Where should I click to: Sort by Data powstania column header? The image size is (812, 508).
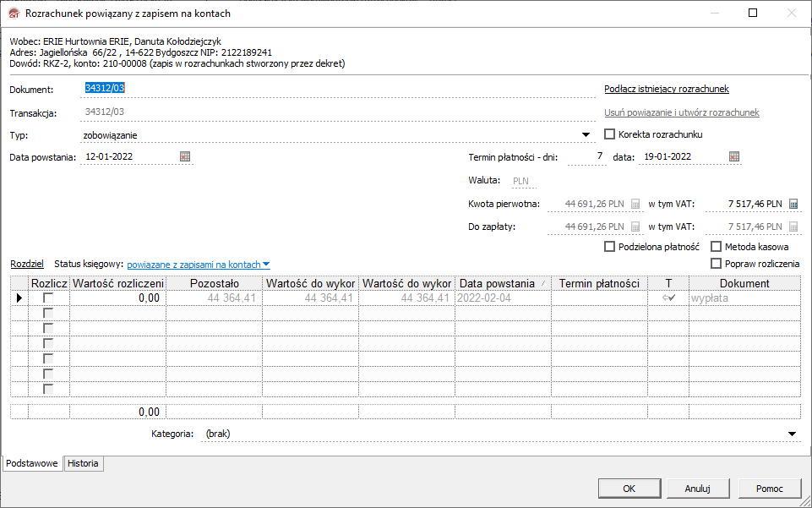(x=503, y=283)
